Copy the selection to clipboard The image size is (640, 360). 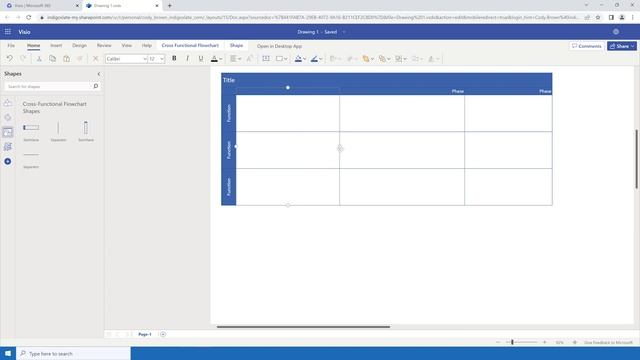coord(53,59)
